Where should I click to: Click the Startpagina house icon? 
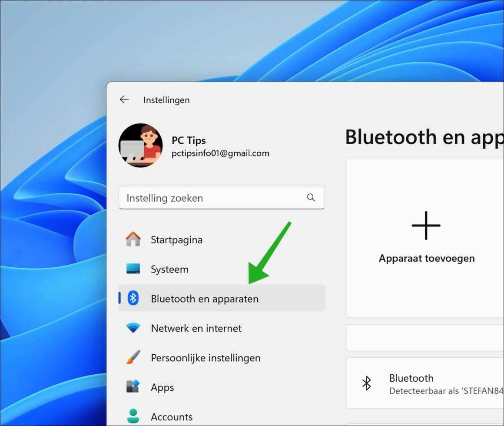point(133,239)
